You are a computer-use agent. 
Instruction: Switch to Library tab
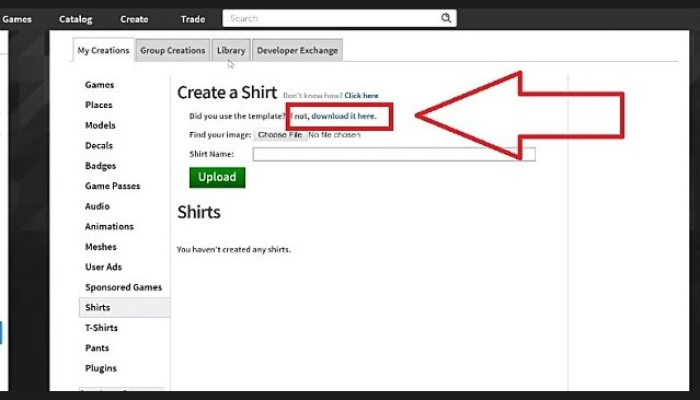pos(231,50)
